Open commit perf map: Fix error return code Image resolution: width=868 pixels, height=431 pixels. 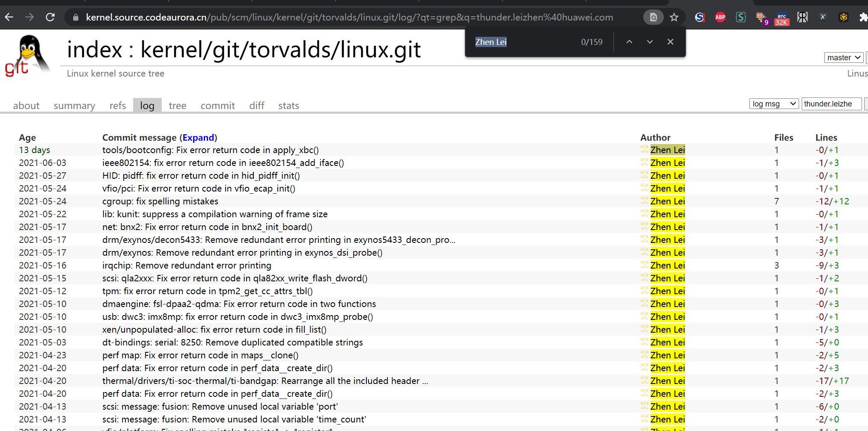(x=200, y=355)
